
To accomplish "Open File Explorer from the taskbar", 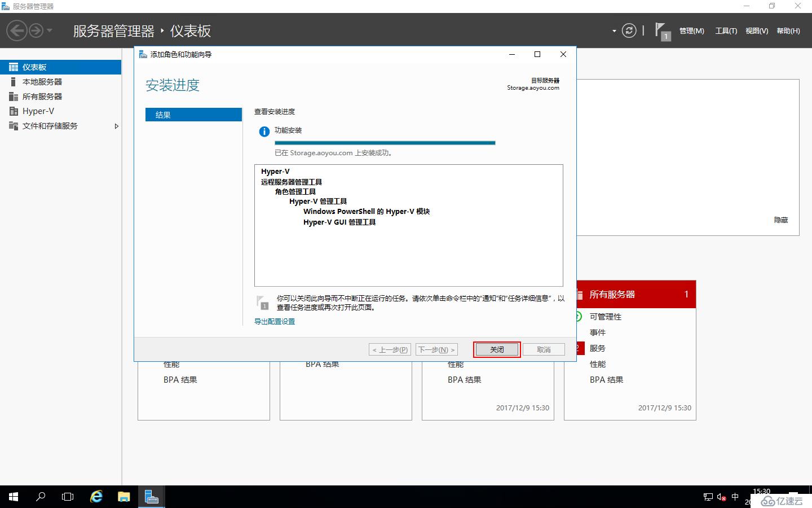I will point(123,497).
